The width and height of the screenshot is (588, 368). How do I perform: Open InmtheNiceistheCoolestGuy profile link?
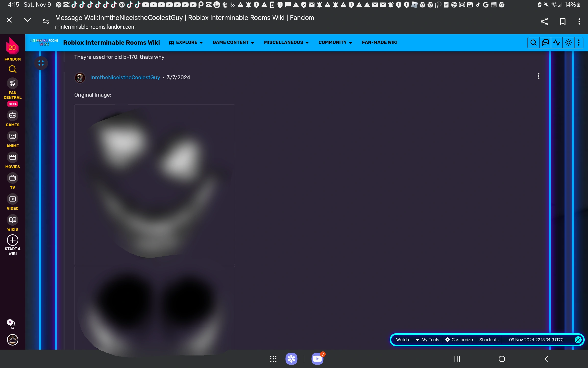coord(125,77)
